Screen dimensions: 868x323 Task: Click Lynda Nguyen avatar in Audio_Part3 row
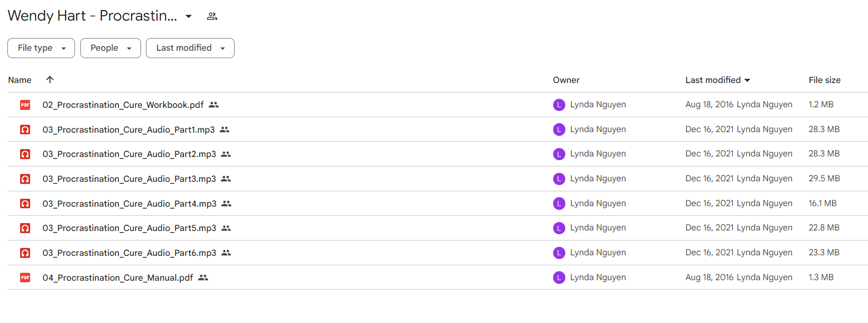[x=559, y=179]
